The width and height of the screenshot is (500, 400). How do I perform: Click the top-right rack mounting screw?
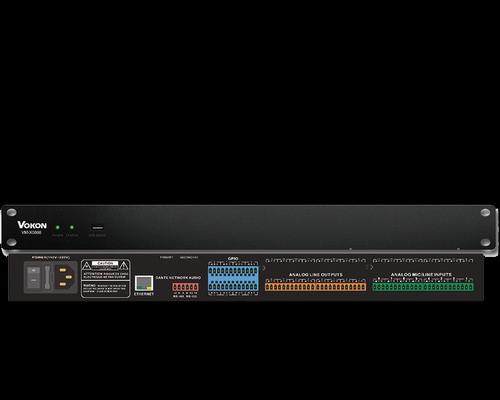tap(485, 212)
